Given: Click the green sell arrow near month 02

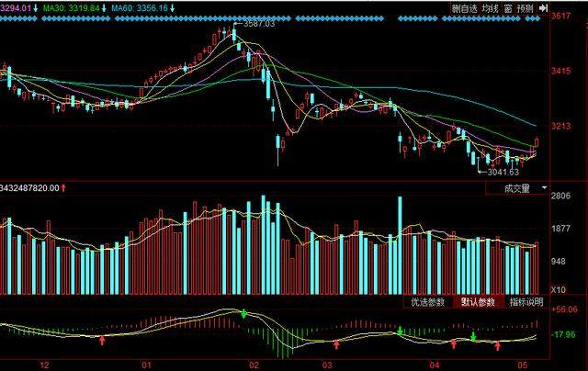Looking at the screenshot, I should (243, 314).
